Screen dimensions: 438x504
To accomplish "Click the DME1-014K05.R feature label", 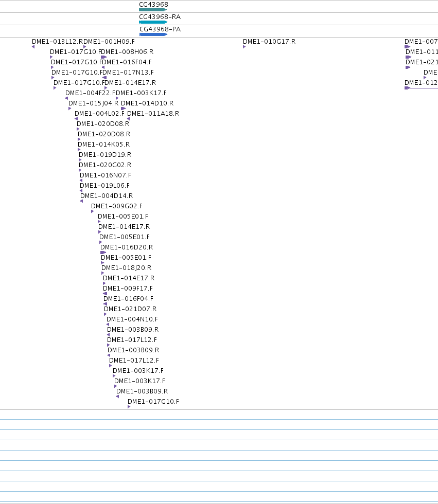I will (104, 145).
